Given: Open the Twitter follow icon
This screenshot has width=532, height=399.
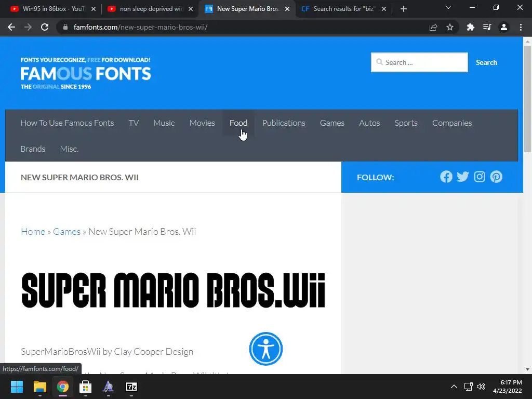Looking at the screenshot, I should click(463, 177).
